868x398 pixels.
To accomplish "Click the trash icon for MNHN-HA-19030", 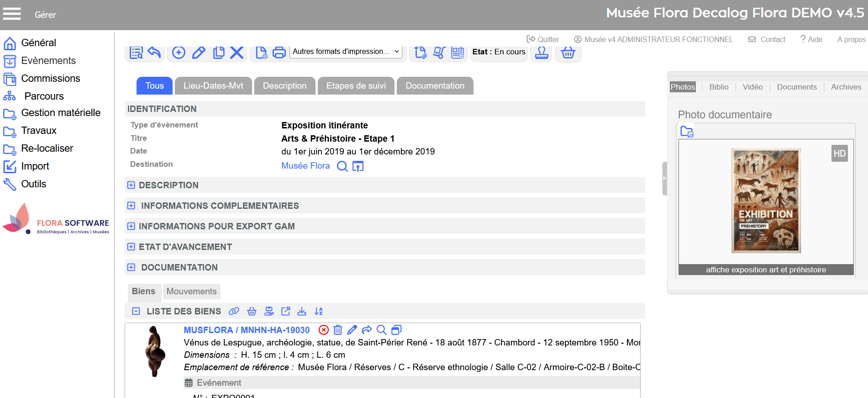I will (x=338, y=330).
